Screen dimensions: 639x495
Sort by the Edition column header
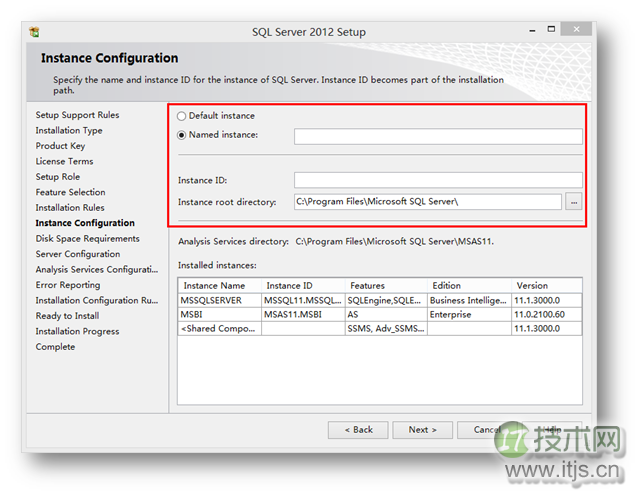469,286
